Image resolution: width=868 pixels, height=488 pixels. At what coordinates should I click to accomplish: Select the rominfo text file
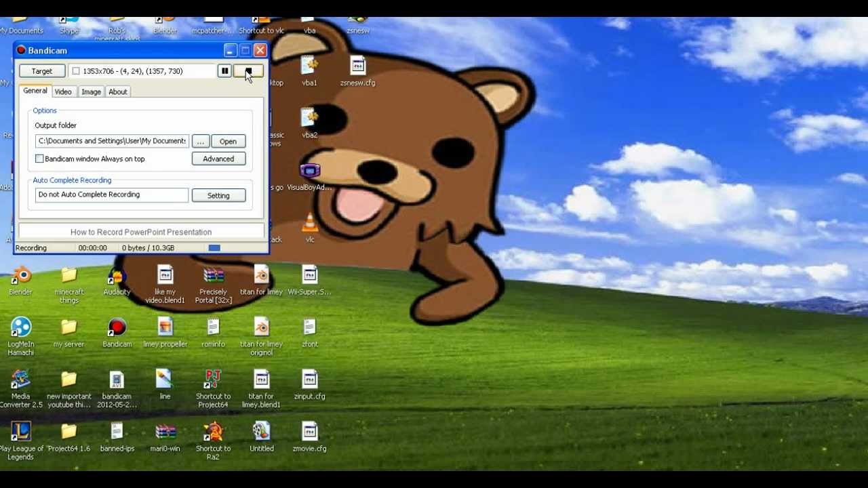point(213,333)
